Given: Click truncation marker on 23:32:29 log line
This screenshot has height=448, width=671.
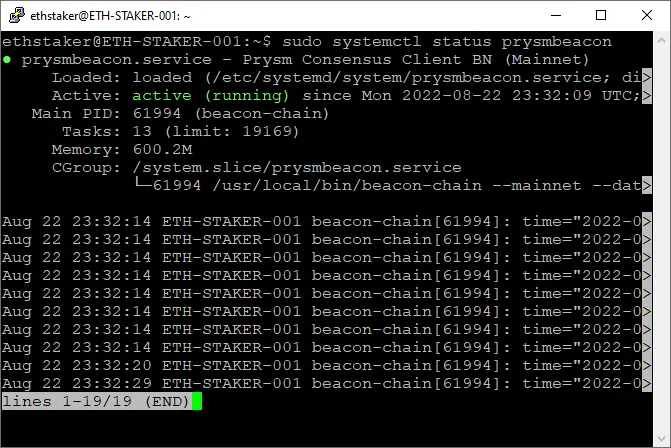Looking at the screenshot, I should (647, 383).
